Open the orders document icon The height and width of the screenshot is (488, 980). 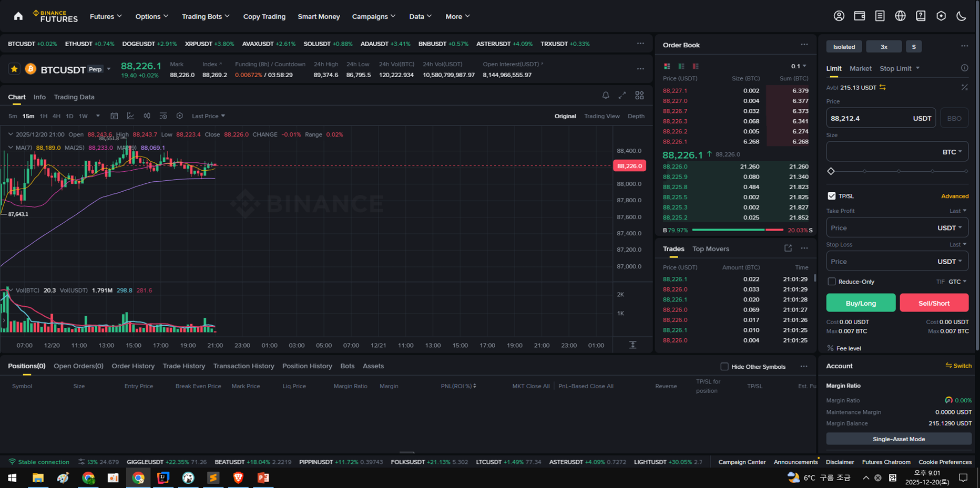tap(880, 16)
